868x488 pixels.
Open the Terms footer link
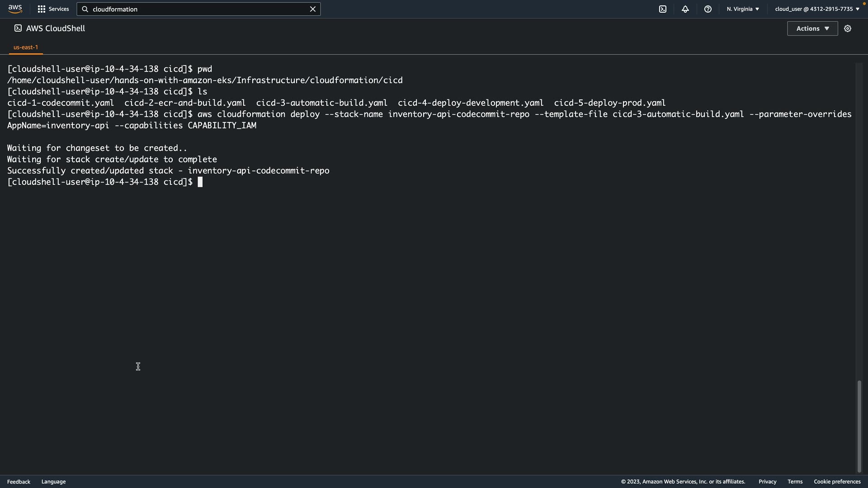795,482
